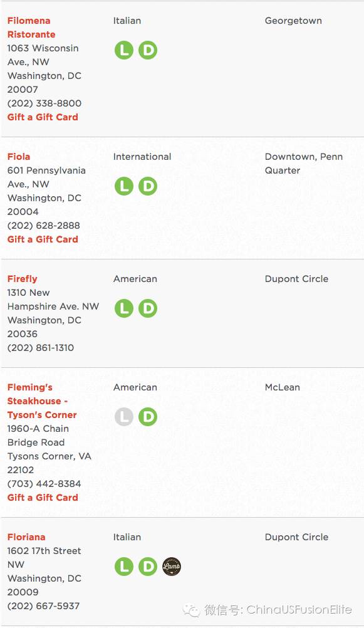Select Fiola's Dinner D icon
The width and height of the screenshot is (364, 628).
click(148, 186)
